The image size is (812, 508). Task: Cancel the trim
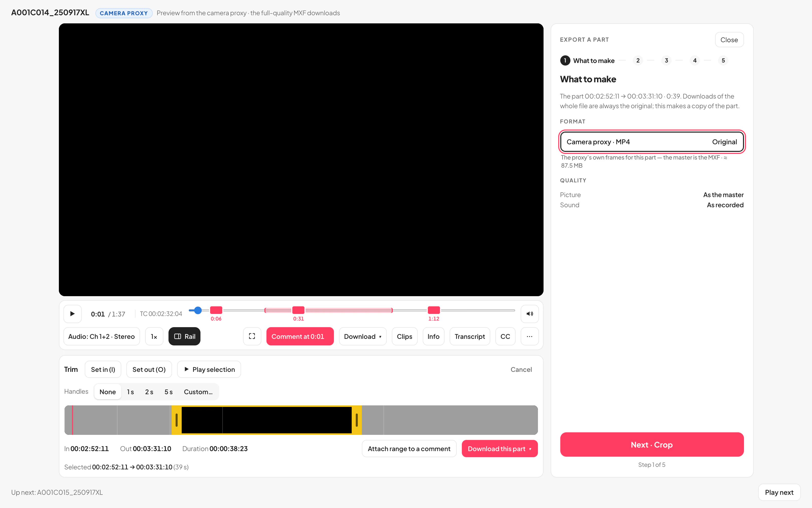[521, 369]
